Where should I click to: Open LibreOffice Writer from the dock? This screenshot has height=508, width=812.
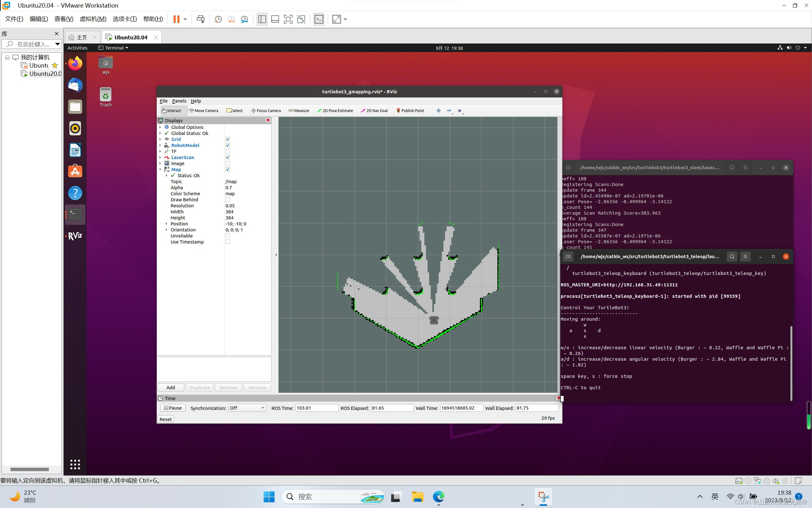tap(75, 150)
